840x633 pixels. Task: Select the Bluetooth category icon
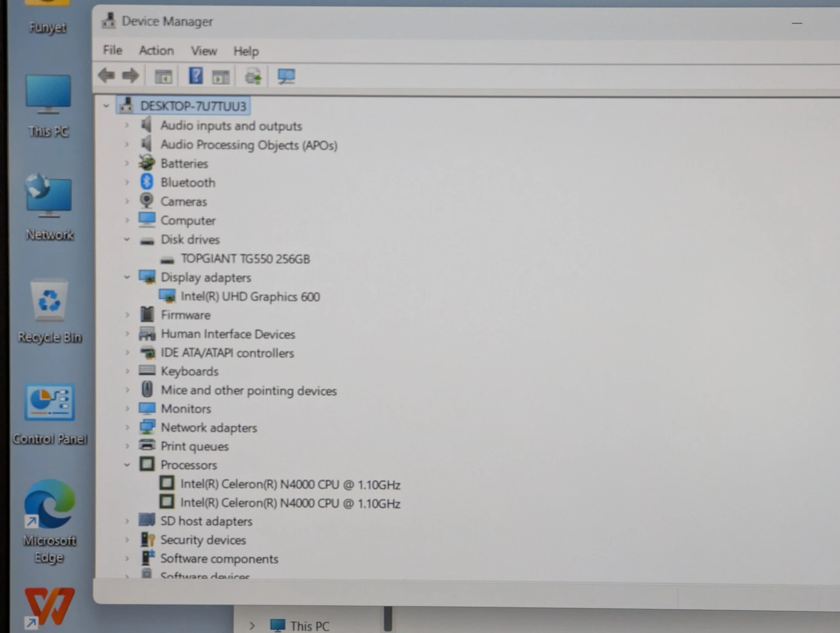click(147, 182)
